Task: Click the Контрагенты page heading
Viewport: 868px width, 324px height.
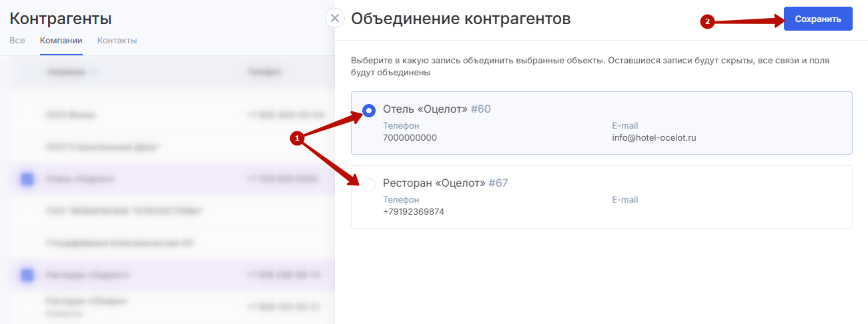Action: [x=61, y=19]
